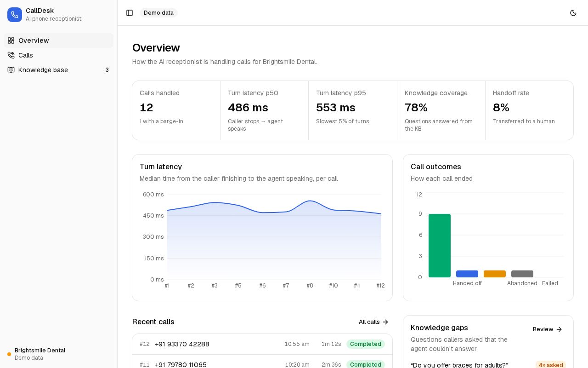Click the Calls handled card value 12
This screenshot has width=588, height=368.
click(x=147, y=108)
